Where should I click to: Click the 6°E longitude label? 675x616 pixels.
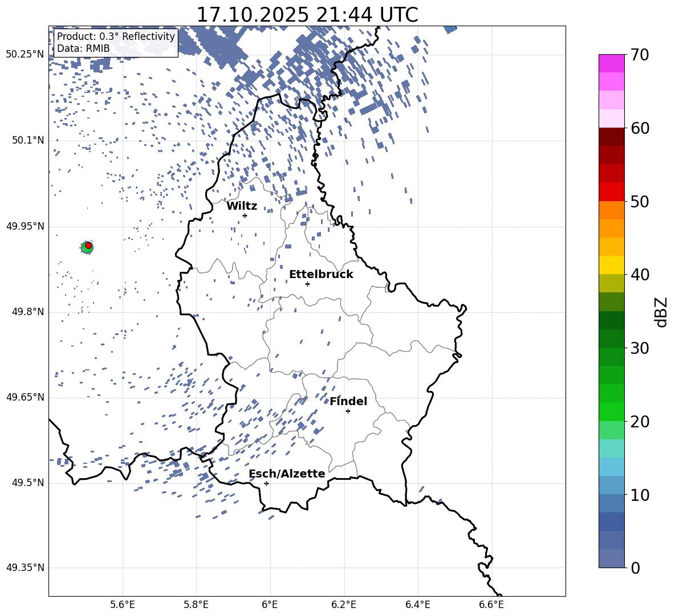click(270, 605)
